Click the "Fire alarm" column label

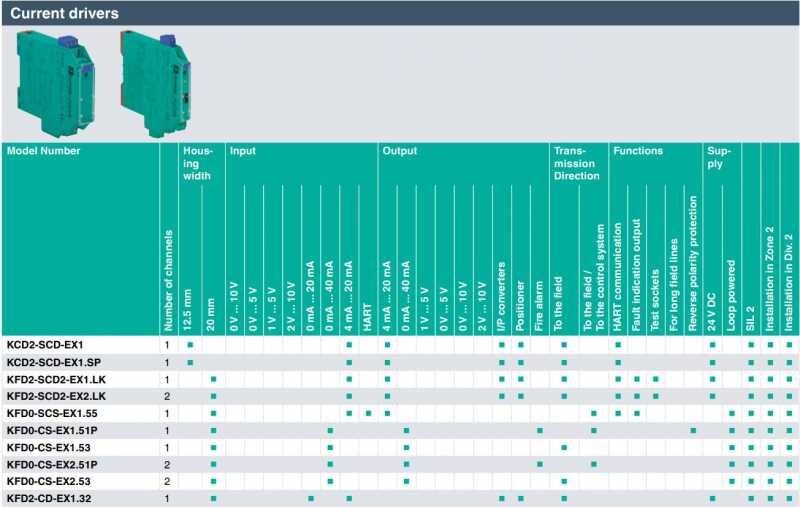tap(539, 306)
